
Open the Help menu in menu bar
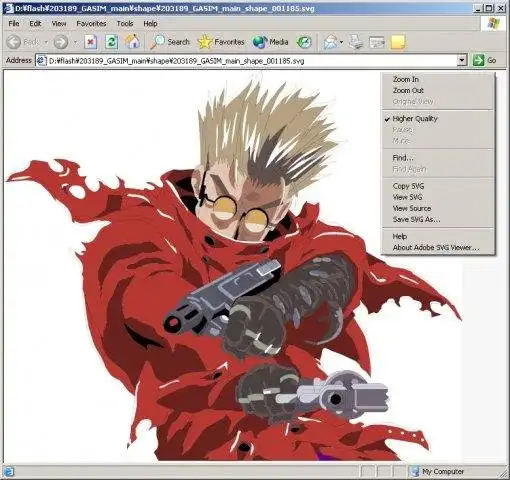point(150,24)
